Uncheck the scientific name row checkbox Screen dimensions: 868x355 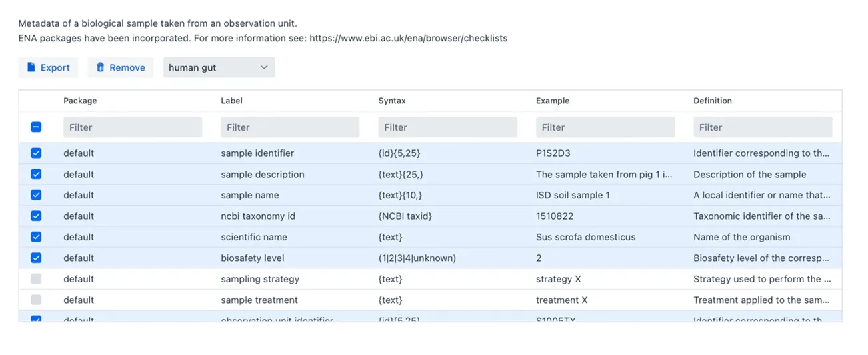pos(36,237)
